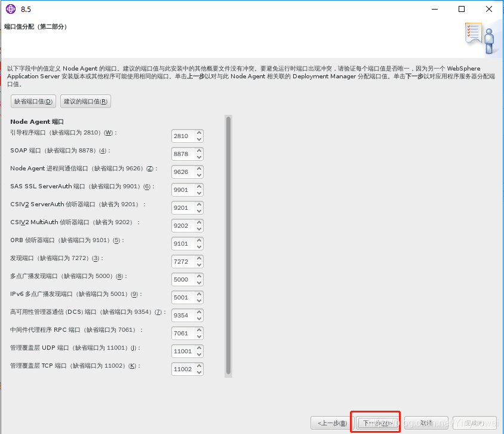Increase management overlay TCP port 11002
This screenshot has height=434, width=504.
pos(199,367)
